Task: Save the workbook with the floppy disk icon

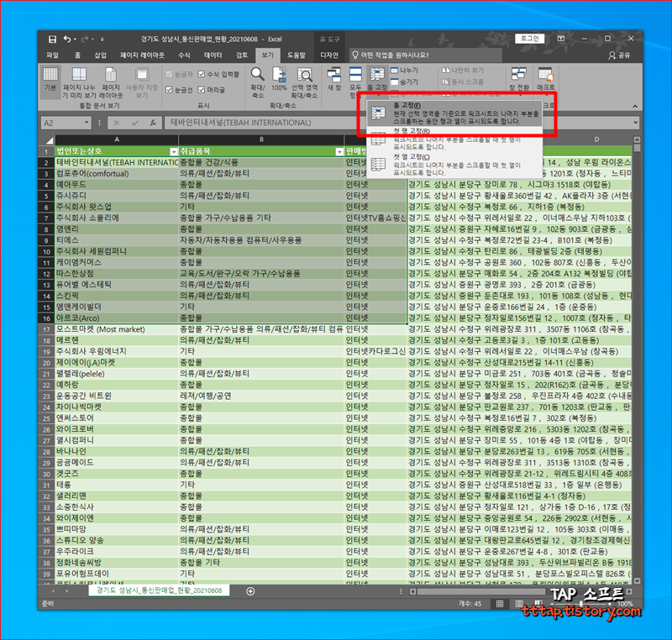Action: pyautogui.click(x=52, y=39)
